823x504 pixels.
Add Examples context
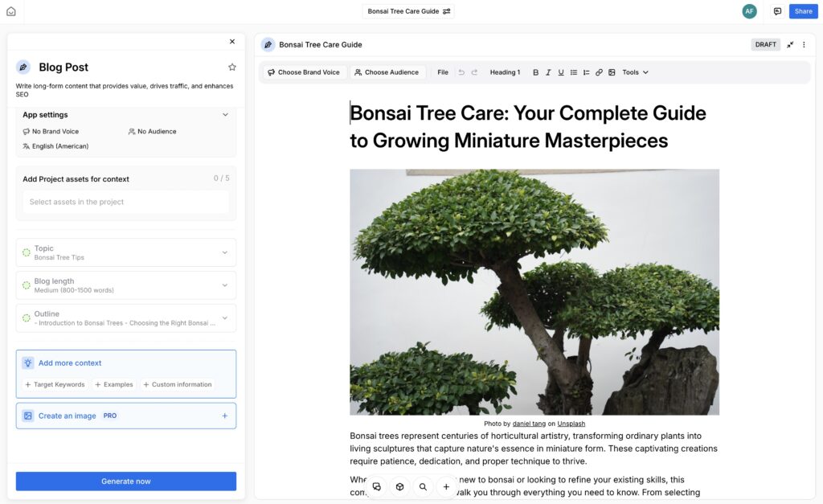(114, 384)
